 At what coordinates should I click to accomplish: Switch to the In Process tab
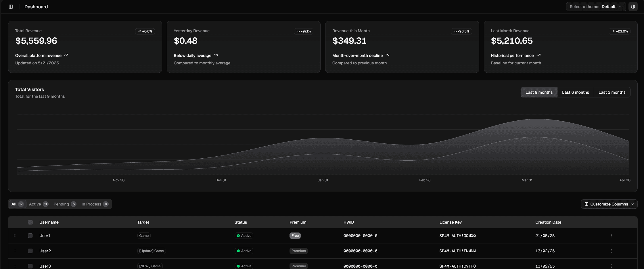[95, 204]
